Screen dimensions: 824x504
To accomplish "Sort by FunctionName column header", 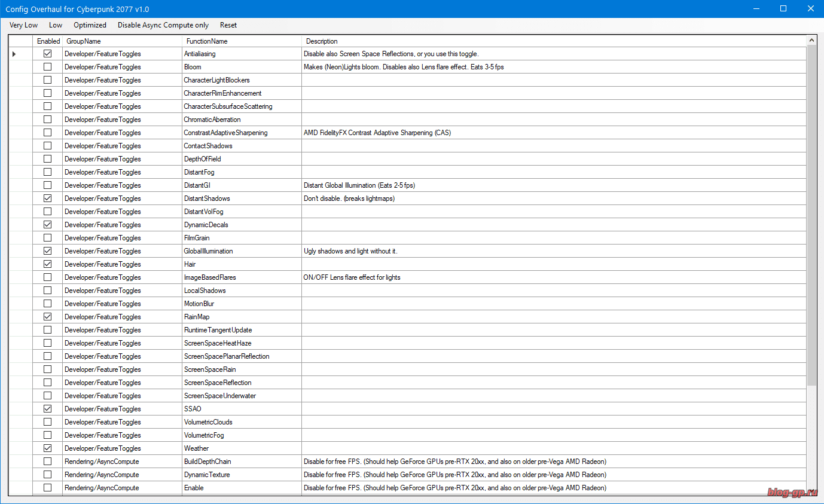I will pyautogui.click(x=242, y=41).
